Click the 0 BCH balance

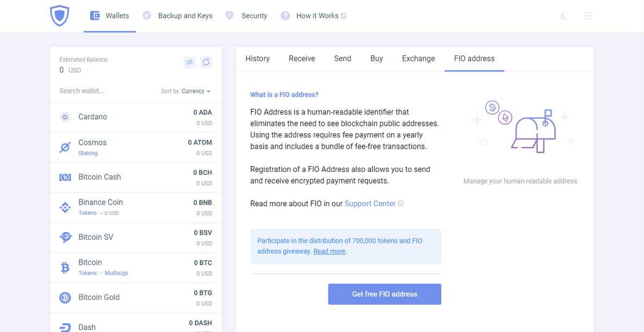(x=203, y=172)
